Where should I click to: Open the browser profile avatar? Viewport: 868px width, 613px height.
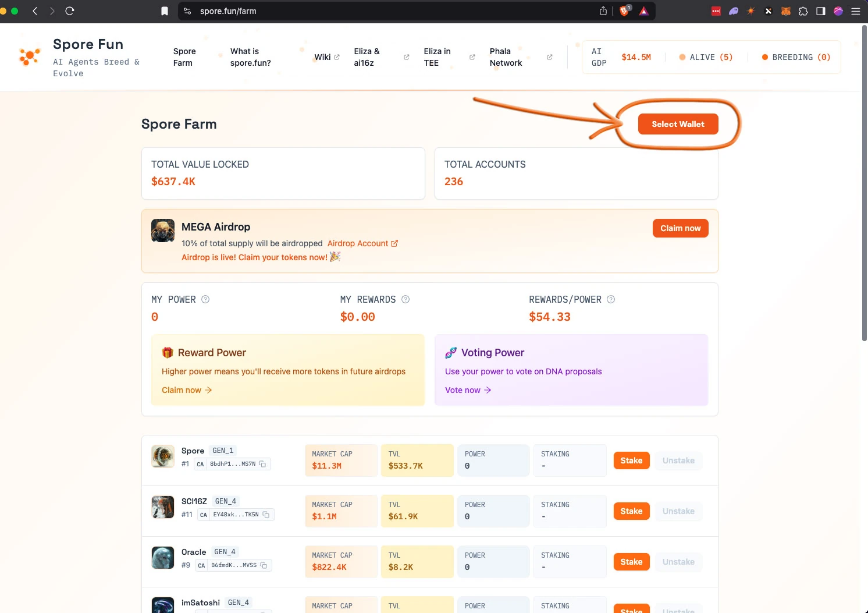coord(838,11)
